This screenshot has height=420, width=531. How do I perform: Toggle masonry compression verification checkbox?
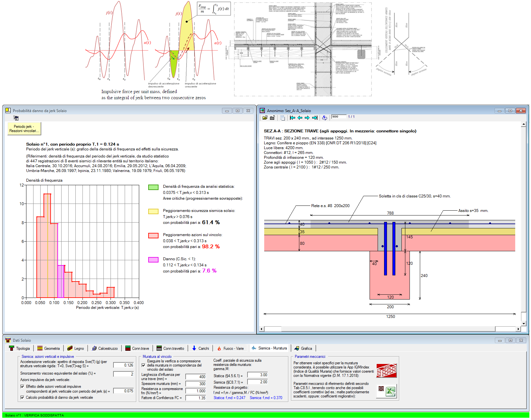143,365
